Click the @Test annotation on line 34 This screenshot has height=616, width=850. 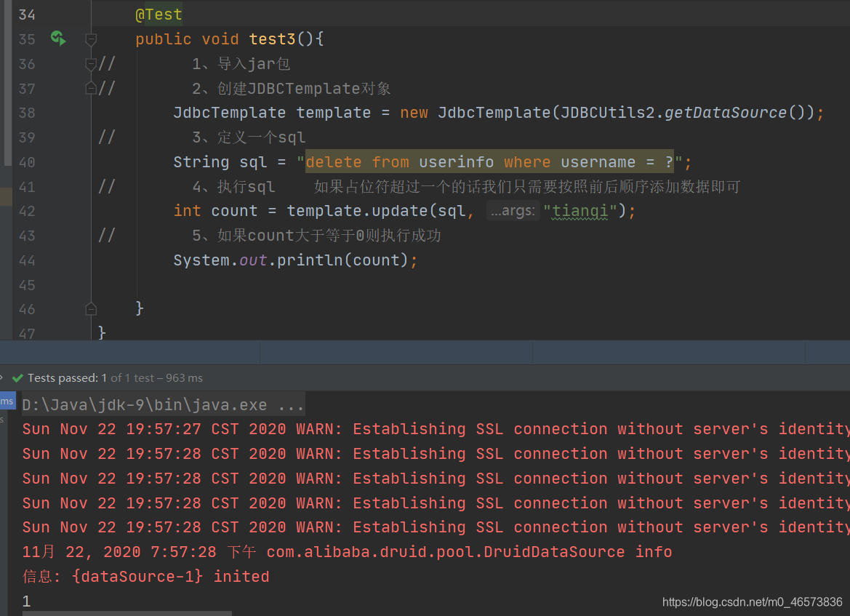coord(159,15)
